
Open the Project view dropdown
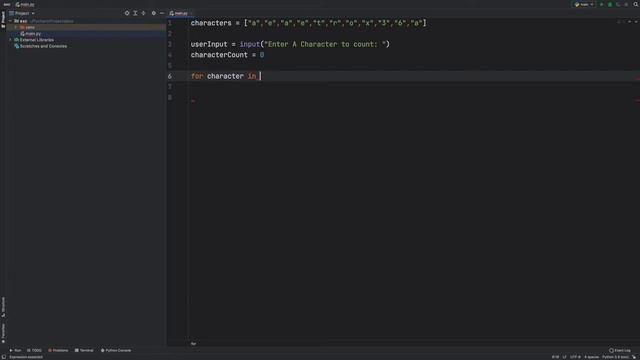click(22, 13)
